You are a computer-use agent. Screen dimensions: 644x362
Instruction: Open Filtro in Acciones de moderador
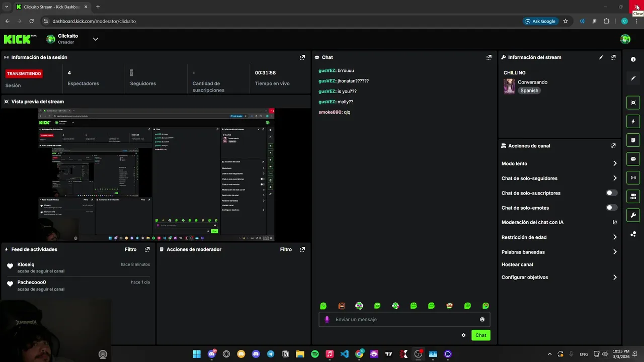coord(286,249)
